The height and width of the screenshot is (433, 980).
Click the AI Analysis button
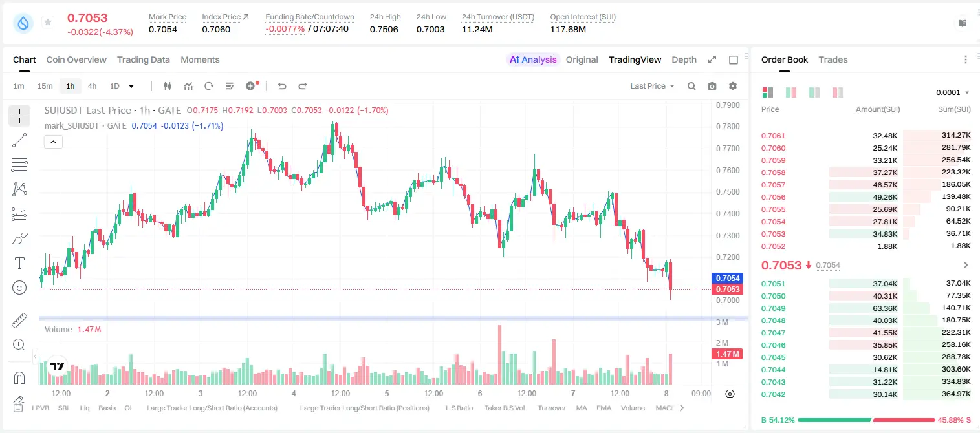coord(532,59)
